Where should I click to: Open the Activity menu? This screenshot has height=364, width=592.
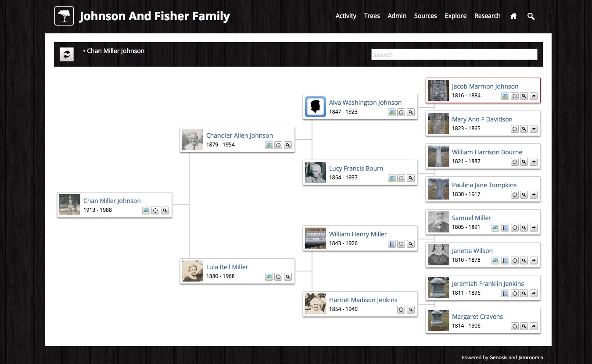point(346,16)
